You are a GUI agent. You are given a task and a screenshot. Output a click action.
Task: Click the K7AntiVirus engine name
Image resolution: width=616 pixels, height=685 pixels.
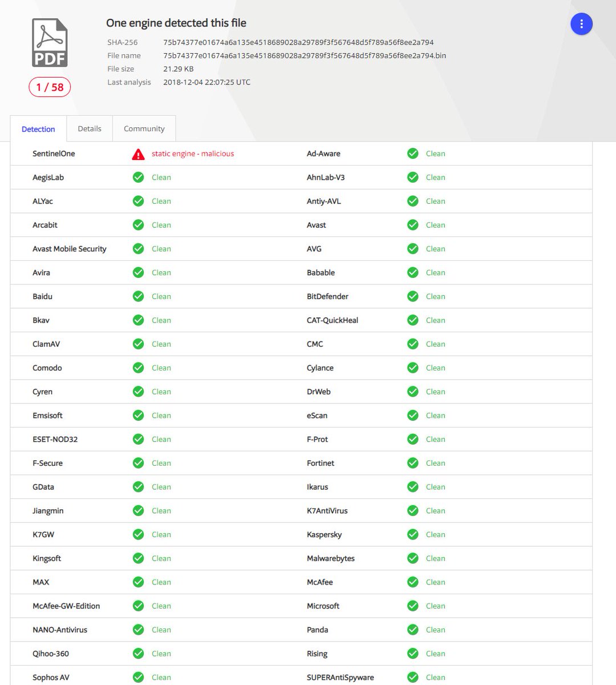(x=327, y=511)
